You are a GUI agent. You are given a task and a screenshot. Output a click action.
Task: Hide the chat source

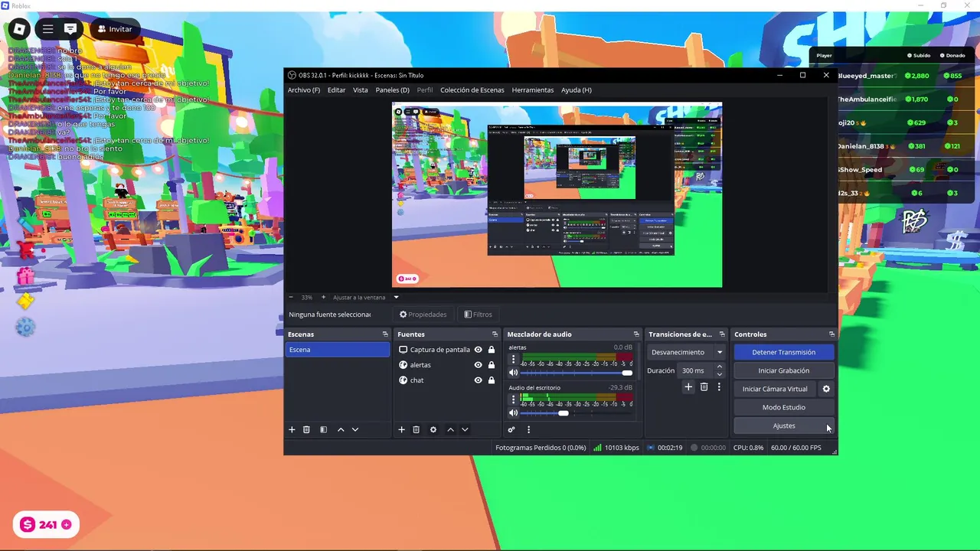(478, 380)
